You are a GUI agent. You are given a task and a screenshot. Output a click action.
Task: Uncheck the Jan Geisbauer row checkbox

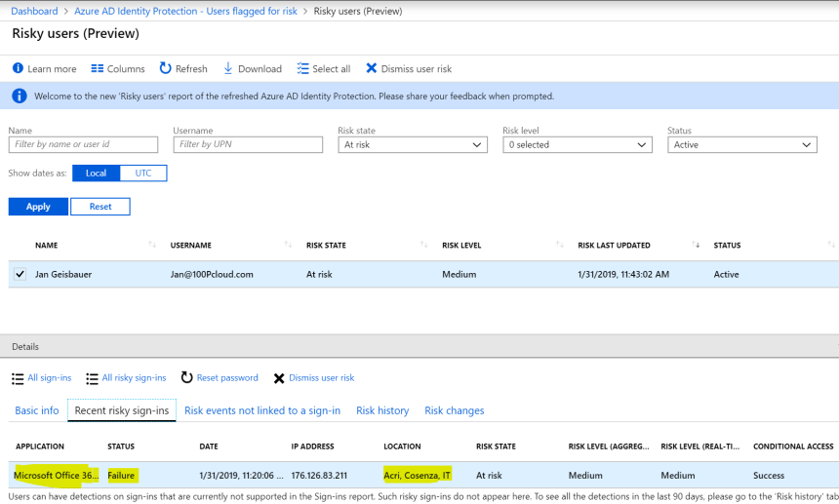(x=20, y=275)
